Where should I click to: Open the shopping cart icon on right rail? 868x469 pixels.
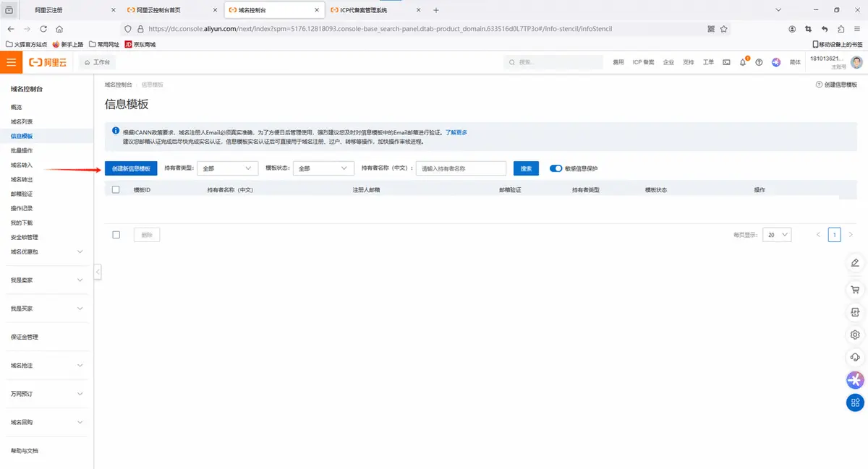click(x=855, y=289)
